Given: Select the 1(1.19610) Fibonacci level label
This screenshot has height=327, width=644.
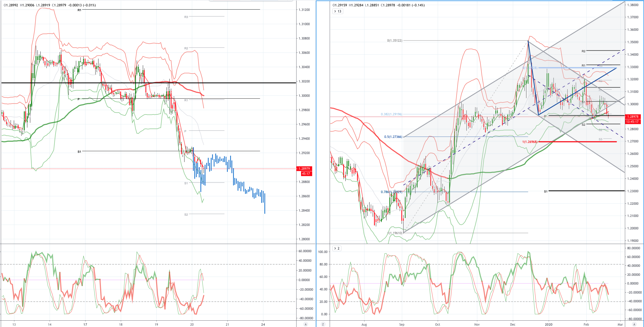Looking at the screenshot, I should click(395, 233).
